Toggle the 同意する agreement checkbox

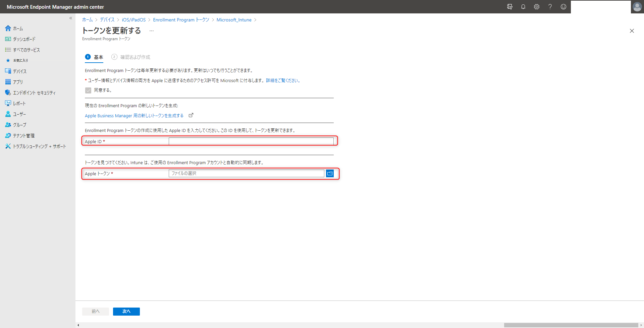click(x=88, y=90)
